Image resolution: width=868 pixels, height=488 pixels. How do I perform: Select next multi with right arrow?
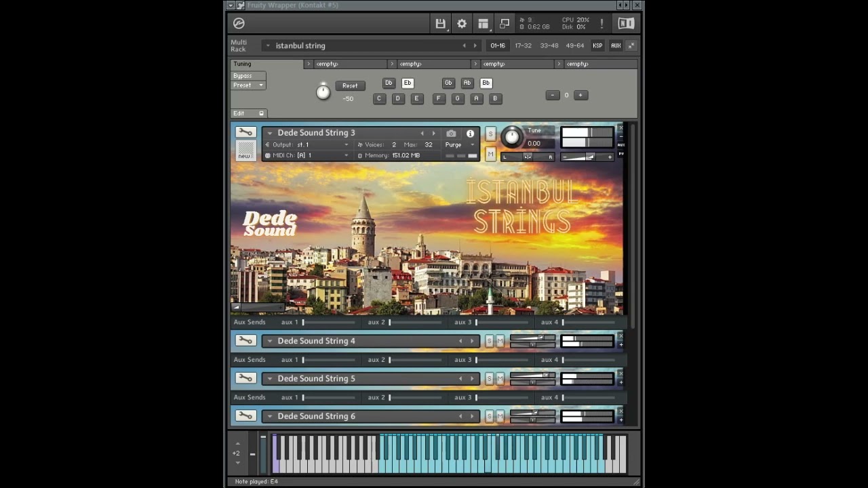pos(475,45)
